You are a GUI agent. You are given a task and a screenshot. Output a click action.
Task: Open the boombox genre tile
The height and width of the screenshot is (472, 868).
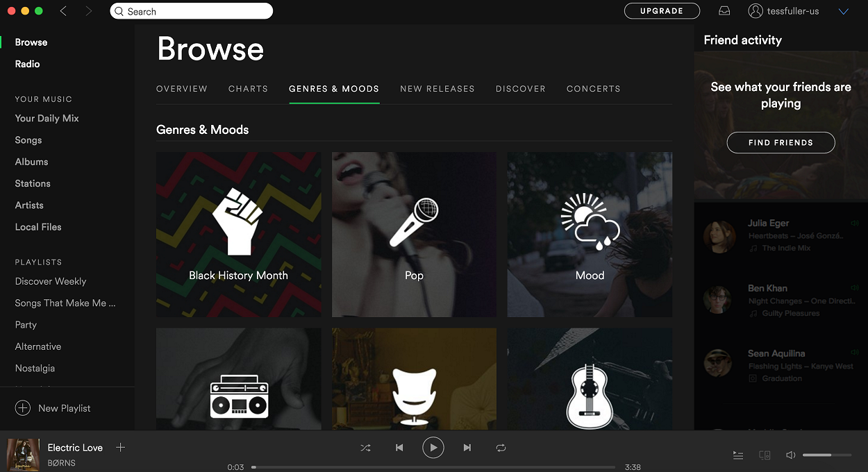[x=239, y=379]
